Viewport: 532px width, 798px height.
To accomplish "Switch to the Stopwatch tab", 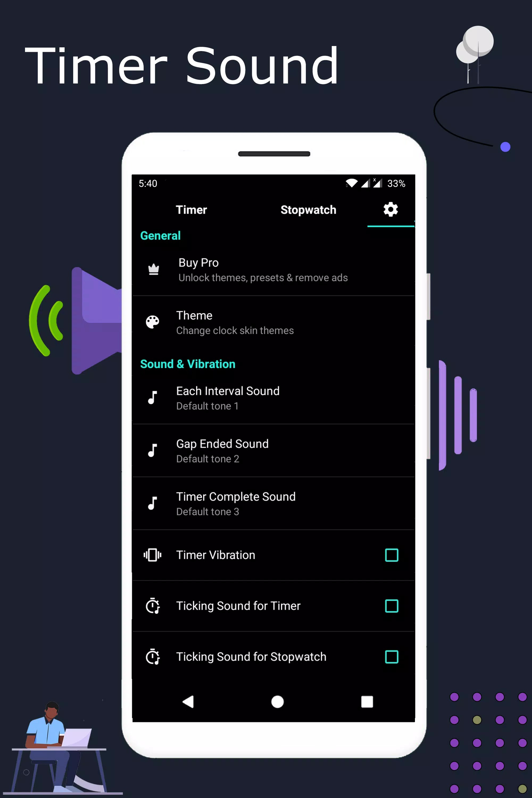I will [308, 210].
